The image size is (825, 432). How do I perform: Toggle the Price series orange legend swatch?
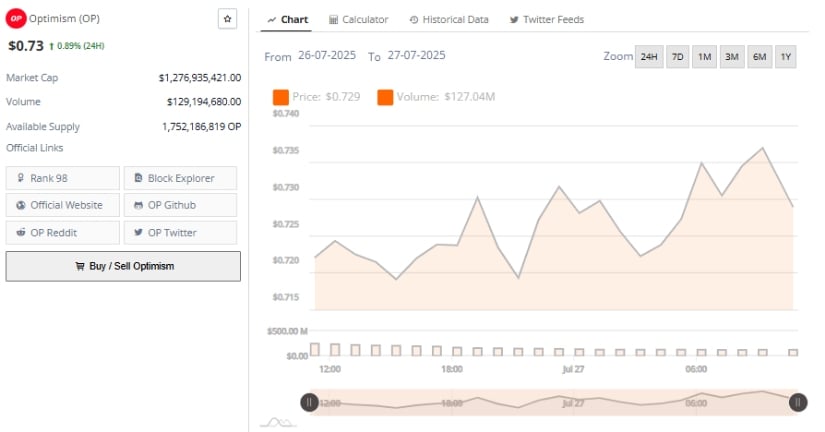(280, 97)
